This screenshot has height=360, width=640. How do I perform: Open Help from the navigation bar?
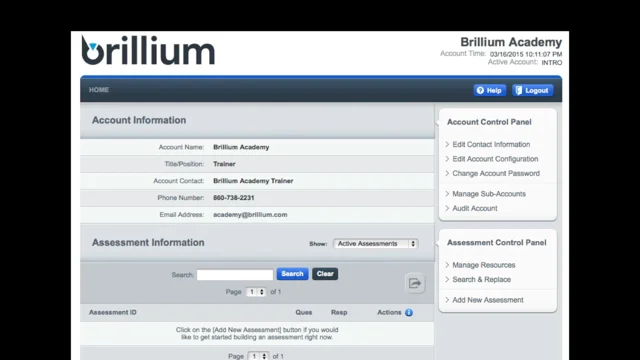(489, 90)
